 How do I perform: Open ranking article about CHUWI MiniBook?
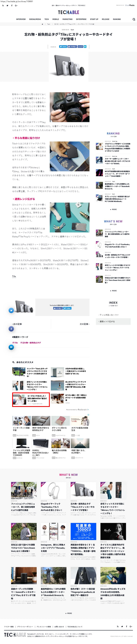coord(117,199)
